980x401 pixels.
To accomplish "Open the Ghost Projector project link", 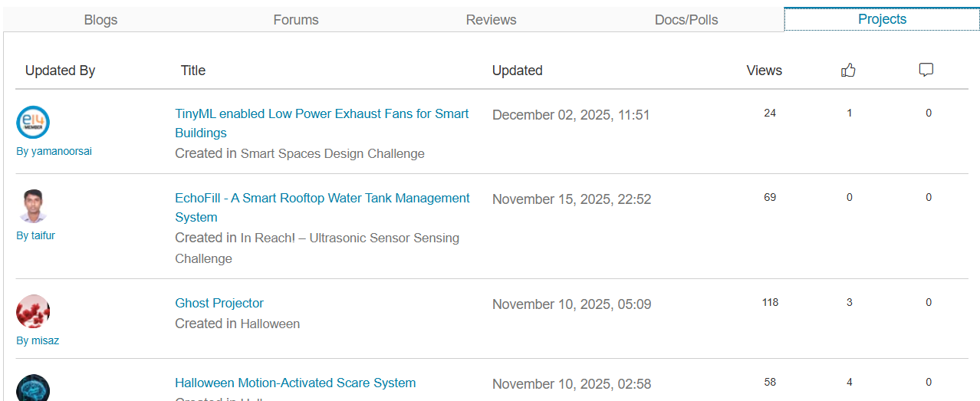I will point(219,304).
